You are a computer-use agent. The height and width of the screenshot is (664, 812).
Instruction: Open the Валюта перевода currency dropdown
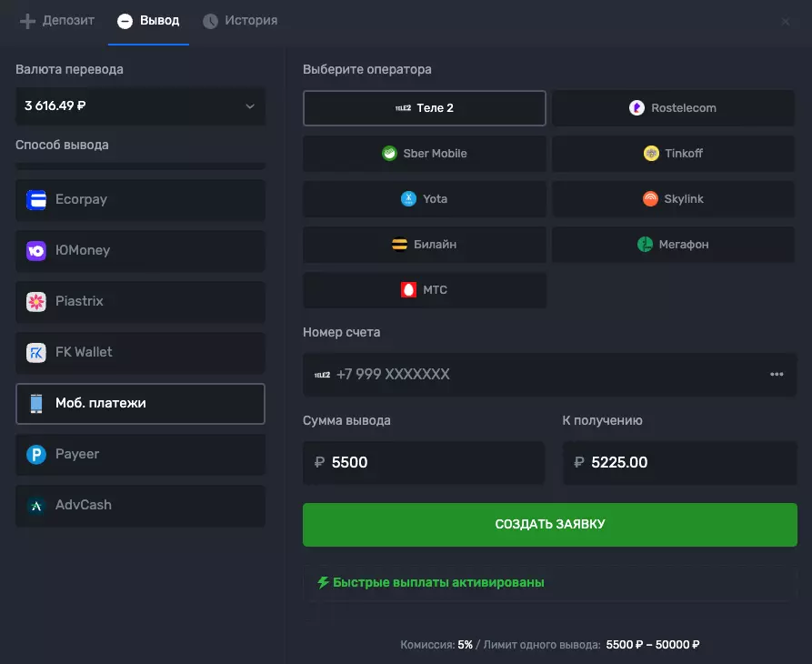[x=140, y=106]
